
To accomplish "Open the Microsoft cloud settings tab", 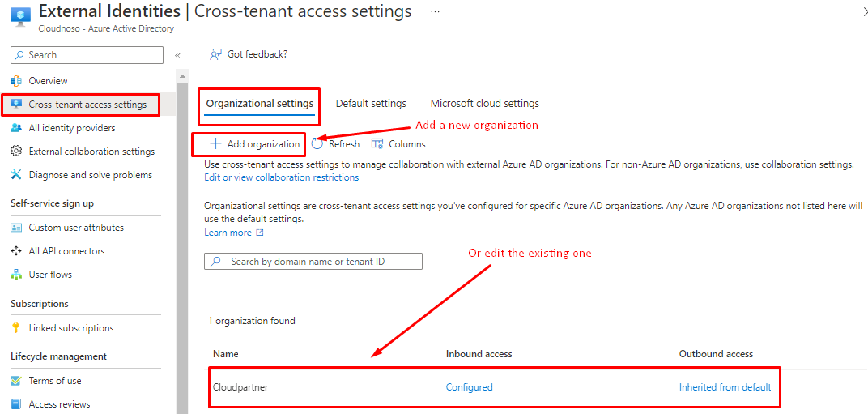I will [484, 104].
